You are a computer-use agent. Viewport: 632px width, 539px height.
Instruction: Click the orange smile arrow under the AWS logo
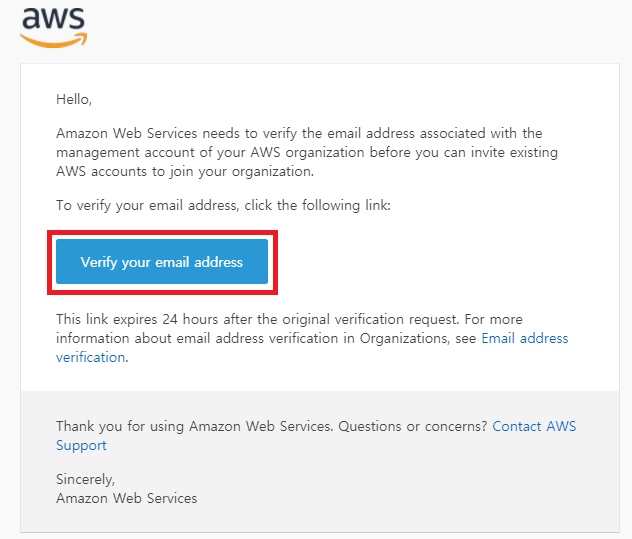[52, 40]
